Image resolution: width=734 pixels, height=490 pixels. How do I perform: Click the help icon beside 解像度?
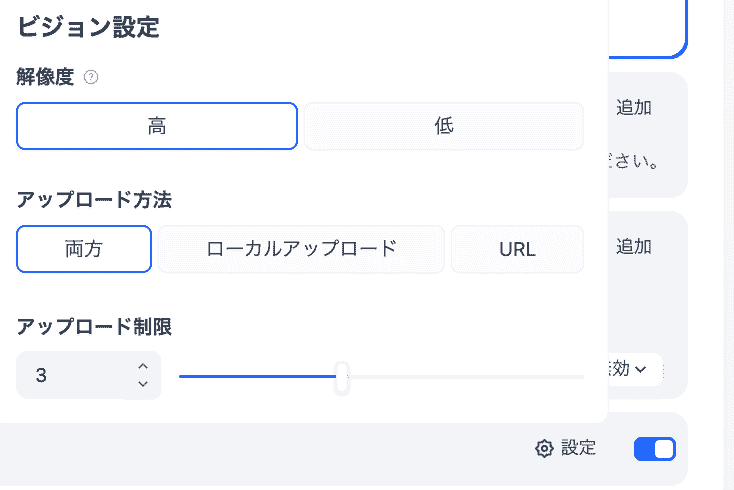91,76
